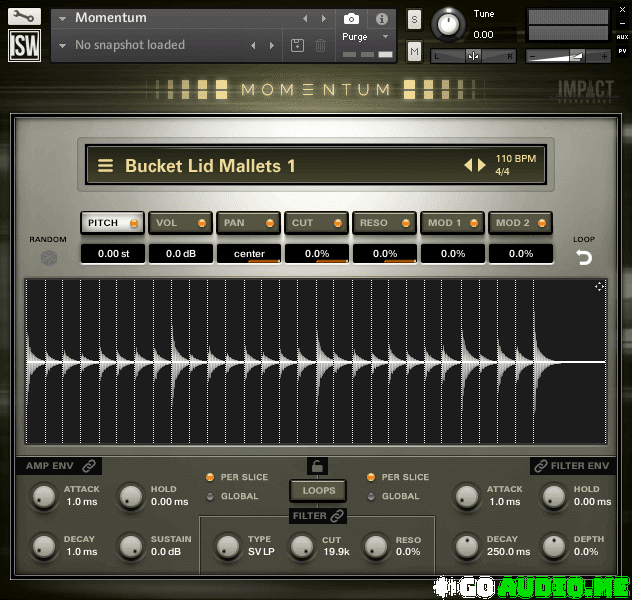632x600 pixels.
Task: Click the Amp Env link icon
Action: pyautogui.click(x=89, y=466)
